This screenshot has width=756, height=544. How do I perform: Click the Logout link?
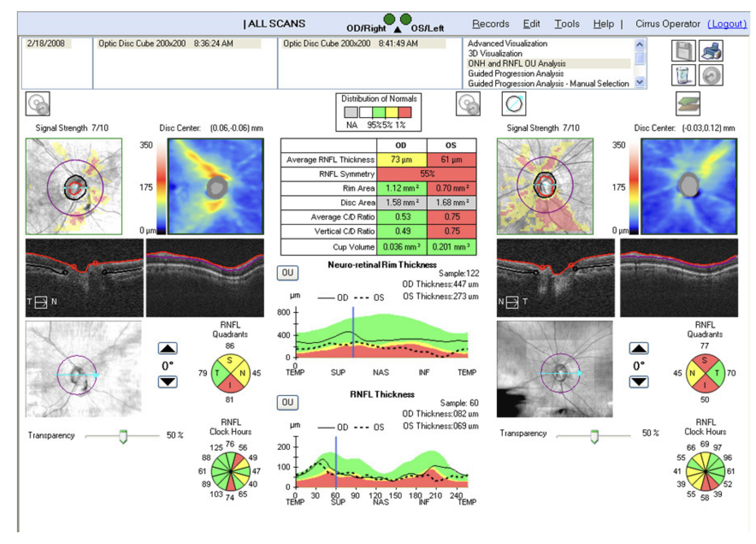coord(727,24)
